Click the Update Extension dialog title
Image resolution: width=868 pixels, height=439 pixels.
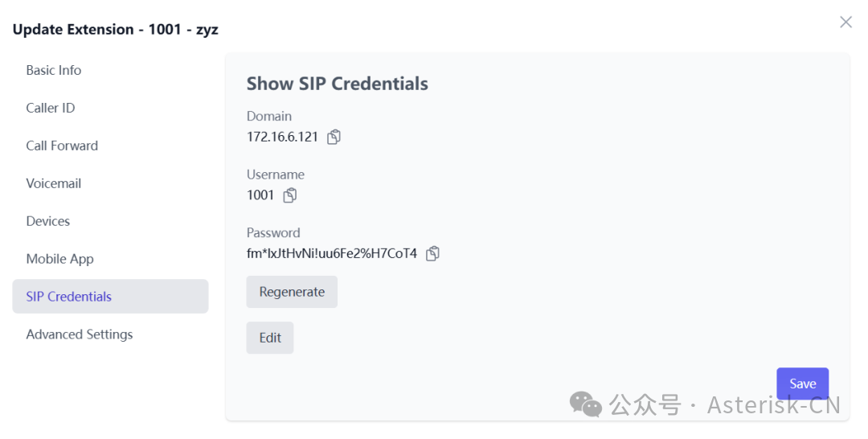[116, 30]
